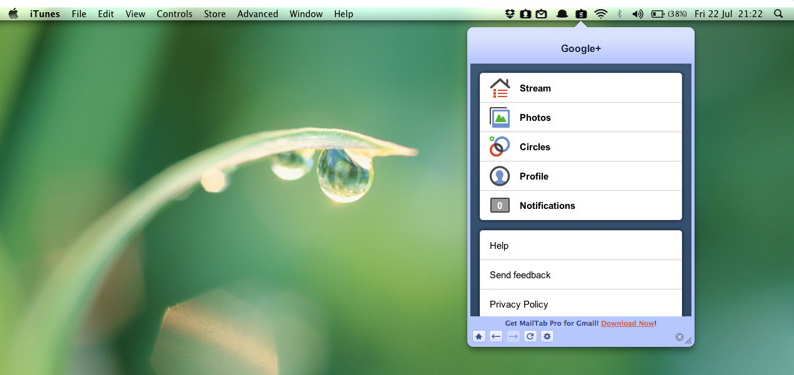794x375 pixels.
Task: Open the View menu
Action: (x=135, y=14)
